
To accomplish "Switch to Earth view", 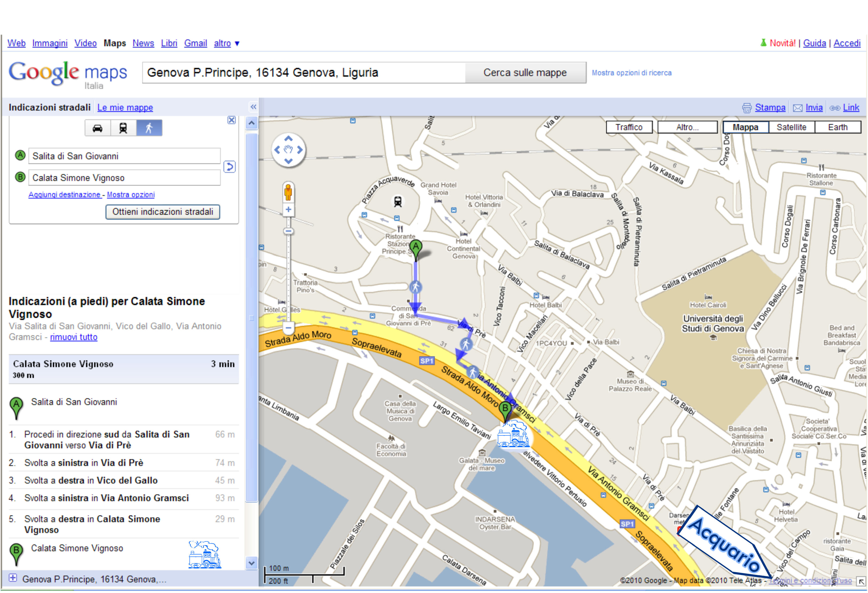I will [x=838, y=127].
